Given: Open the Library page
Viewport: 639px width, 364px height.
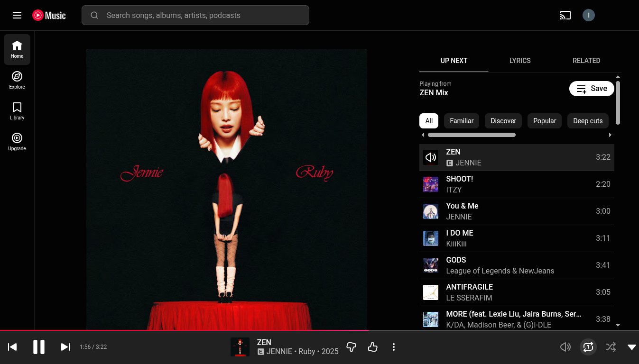Looking at the screenshot, I should pyautogui.click(x=17, y=111).
